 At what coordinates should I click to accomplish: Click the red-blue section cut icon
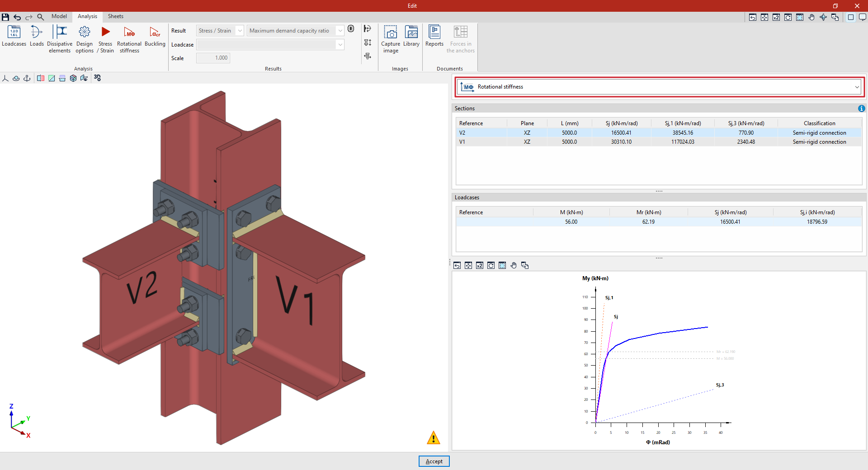(x=41, y=78)
